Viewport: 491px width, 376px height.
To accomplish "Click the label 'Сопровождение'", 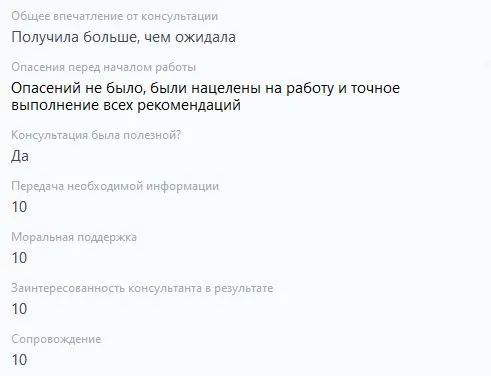I will click(56, 339).
